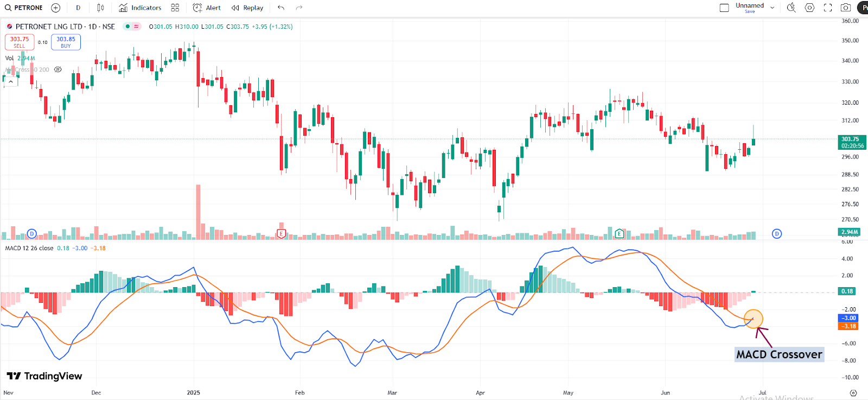The height and width of the screenshot is (400, 868).
Task: Open symbol search for PETRONE
Action: point(23,8)
